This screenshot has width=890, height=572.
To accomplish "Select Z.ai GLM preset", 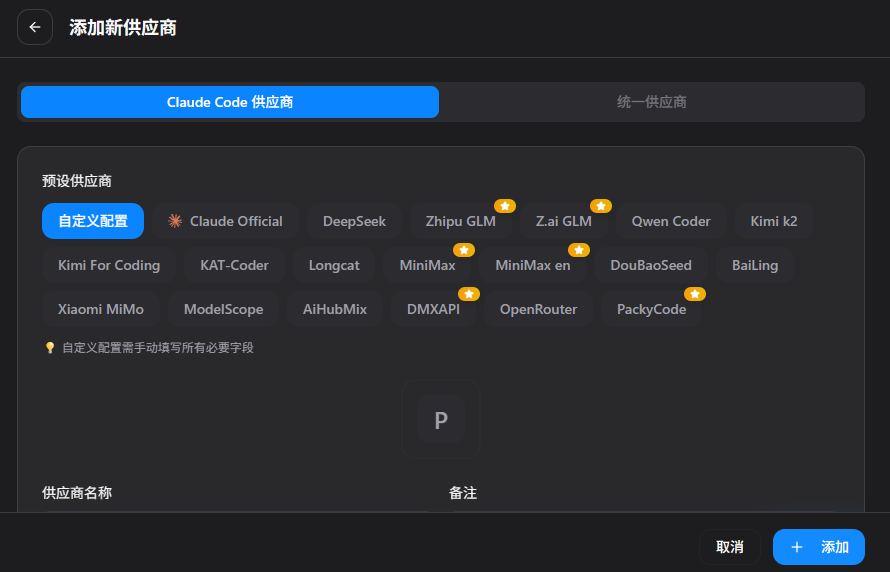I will click(564, 221).
